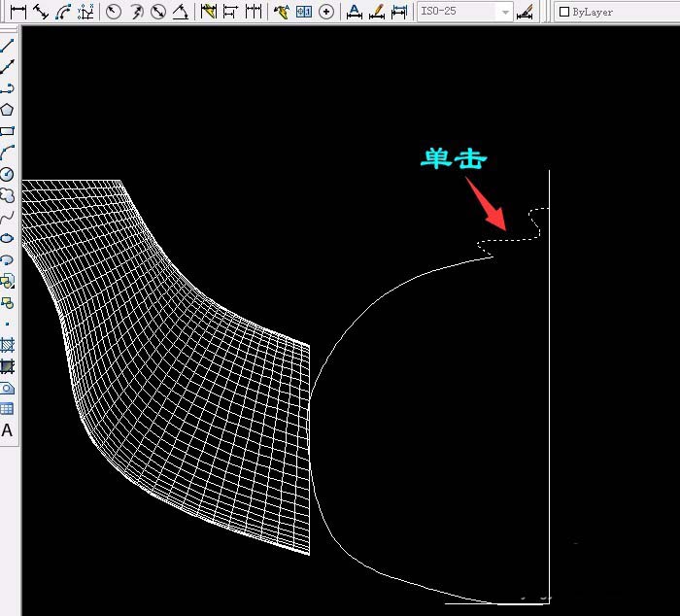Click the Make Block tool
This screenshot has height=616, width=680.
(7, 302)
